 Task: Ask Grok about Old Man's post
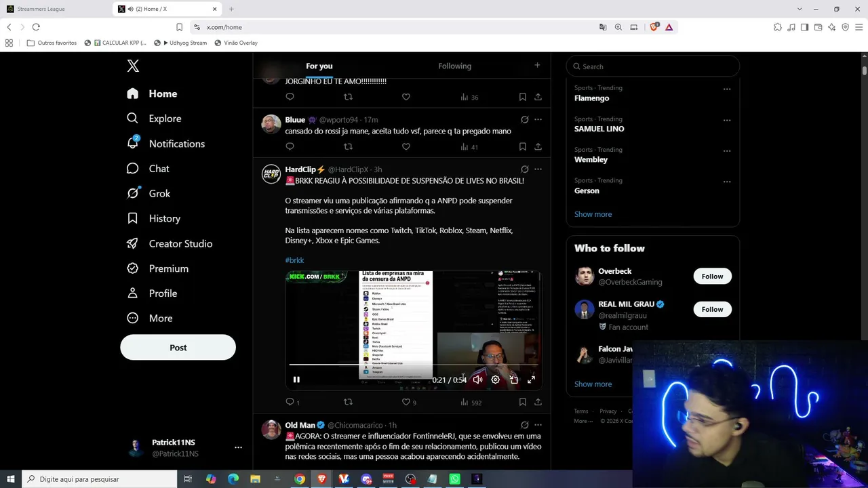[x=524, y=425]
